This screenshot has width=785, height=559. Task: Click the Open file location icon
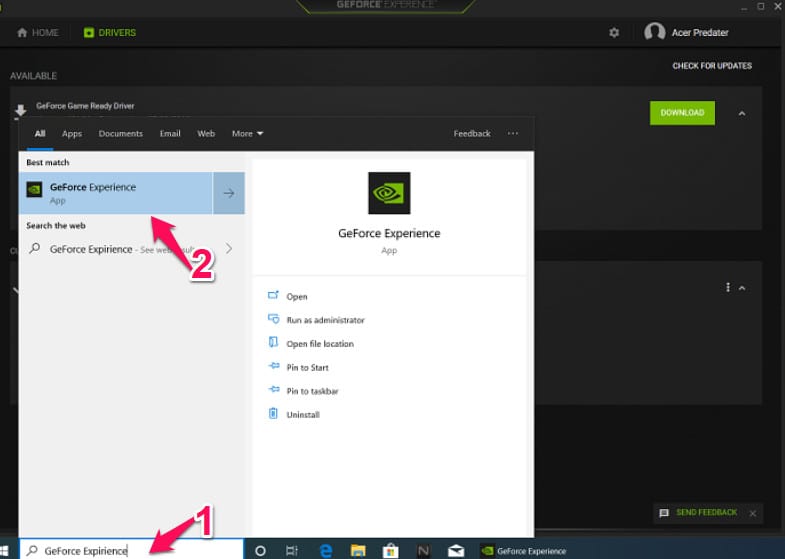coord(273,342)
